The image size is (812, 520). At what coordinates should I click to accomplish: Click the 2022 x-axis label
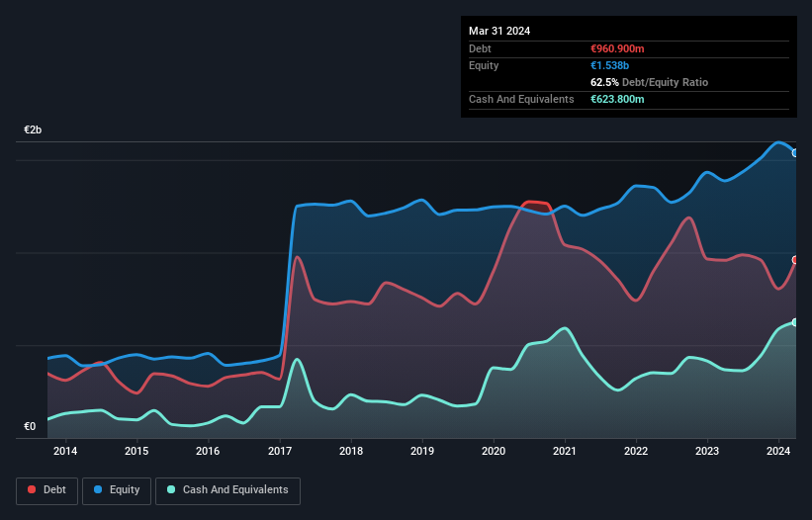click(x=636, y=451)
